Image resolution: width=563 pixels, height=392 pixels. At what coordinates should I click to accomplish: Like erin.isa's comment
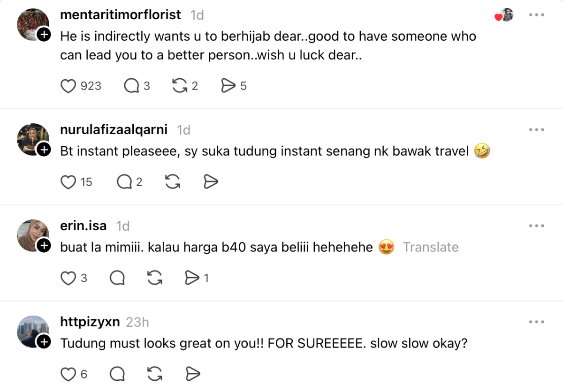coord(68,278)
